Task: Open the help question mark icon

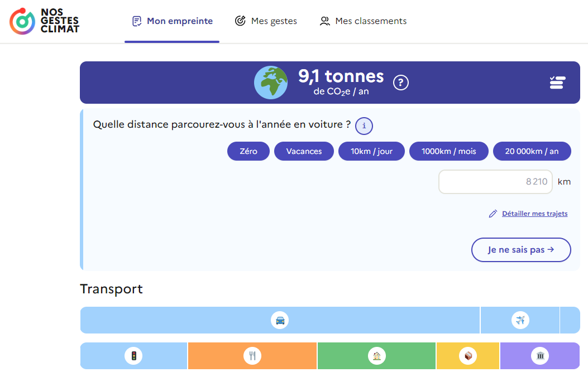Action: tap(401, 83)
